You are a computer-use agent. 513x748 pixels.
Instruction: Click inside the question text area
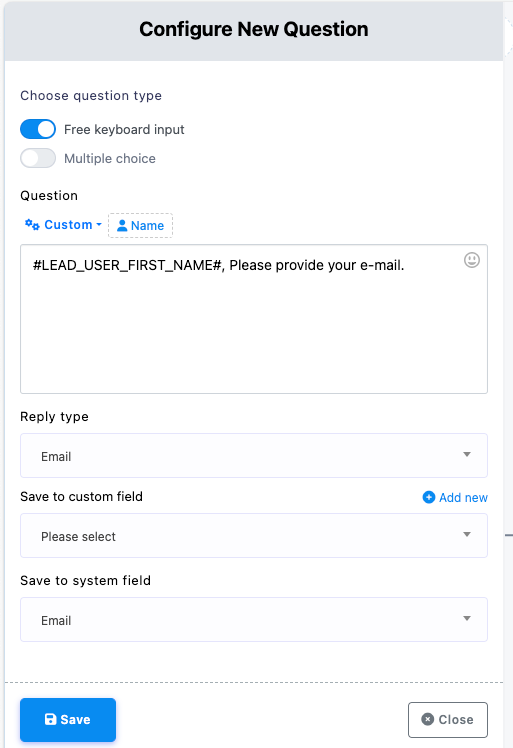tap(254, 319)
